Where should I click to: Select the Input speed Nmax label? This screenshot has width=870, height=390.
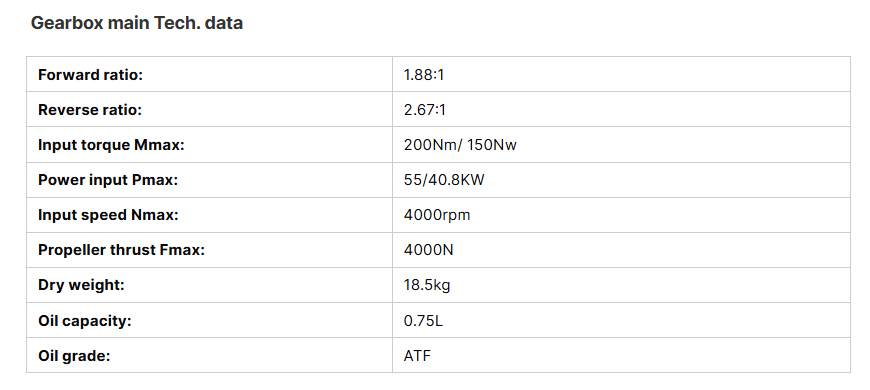[x=108, y=215]
